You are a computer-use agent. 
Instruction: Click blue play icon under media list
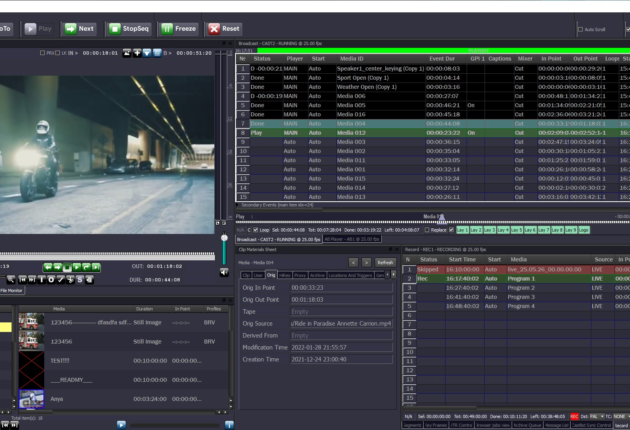point(121,424)
